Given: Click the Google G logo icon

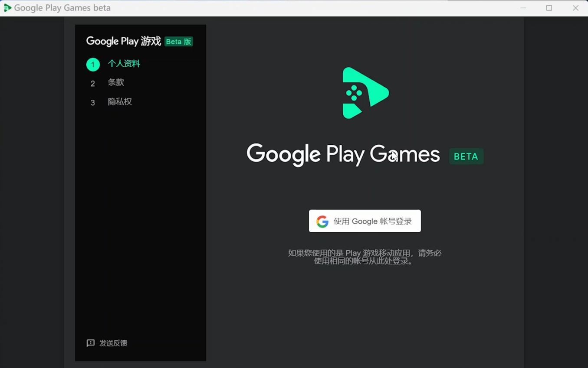Looking at the screenshot, I should click(x=322, y=221).
